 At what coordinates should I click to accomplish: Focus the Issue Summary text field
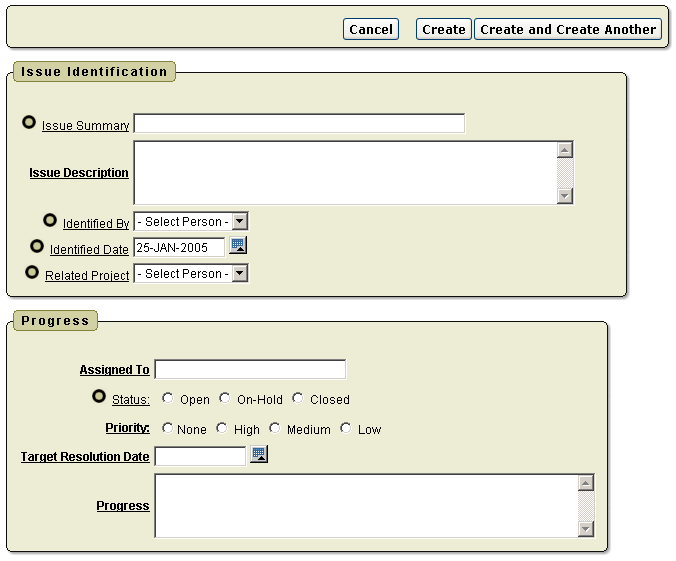299,124
